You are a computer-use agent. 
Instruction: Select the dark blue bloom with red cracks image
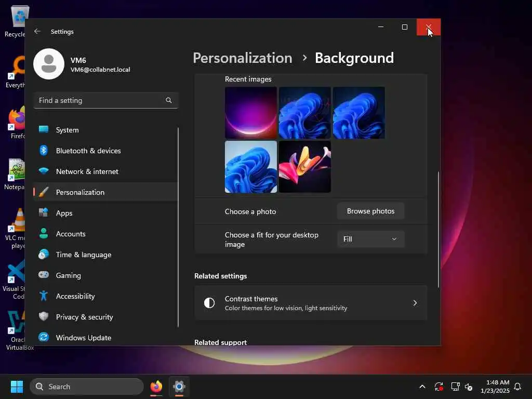[304, 113]
